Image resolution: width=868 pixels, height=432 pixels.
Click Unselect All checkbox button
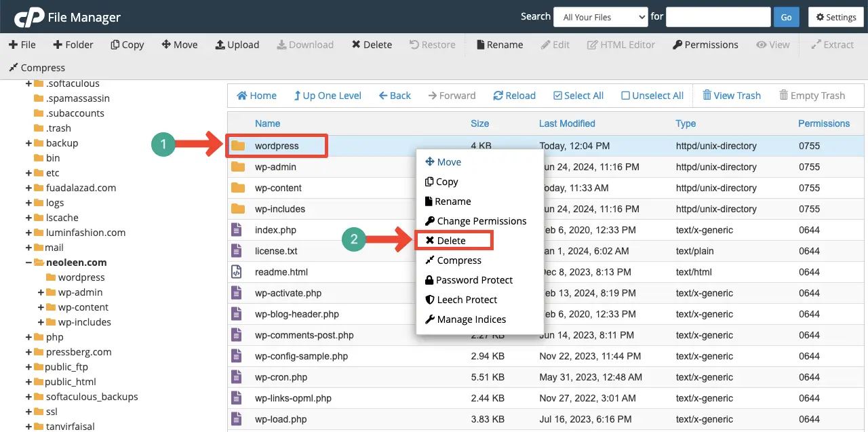click(x=652, y=96)
